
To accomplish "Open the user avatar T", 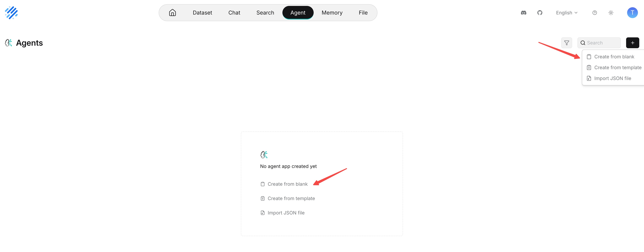I will [x=632, y=13].
